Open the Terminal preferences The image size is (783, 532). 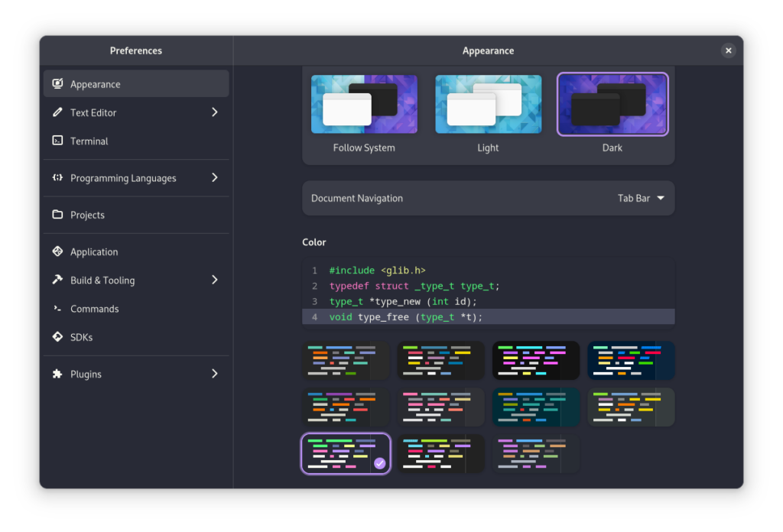136,141
